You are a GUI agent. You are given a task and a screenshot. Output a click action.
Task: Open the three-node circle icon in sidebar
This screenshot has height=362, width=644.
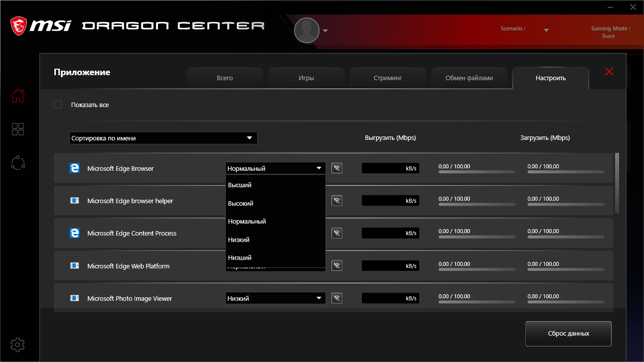18,163
